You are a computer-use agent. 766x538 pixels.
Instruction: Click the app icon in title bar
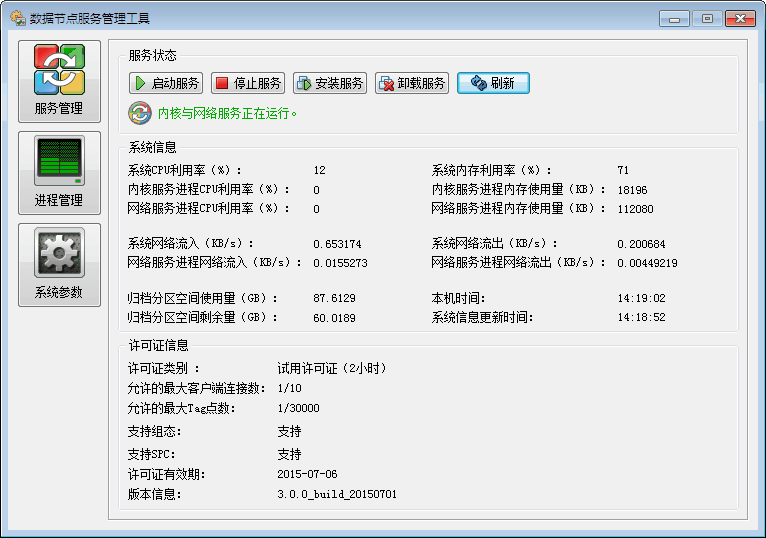point(17,18)
